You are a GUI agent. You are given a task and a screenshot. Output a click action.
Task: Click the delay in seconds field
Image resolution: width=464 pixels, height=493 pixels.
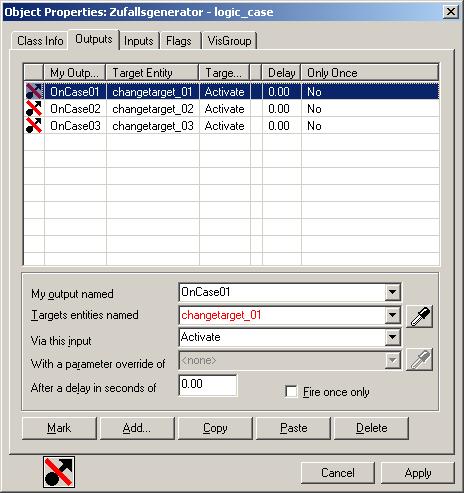click(208, 385)
